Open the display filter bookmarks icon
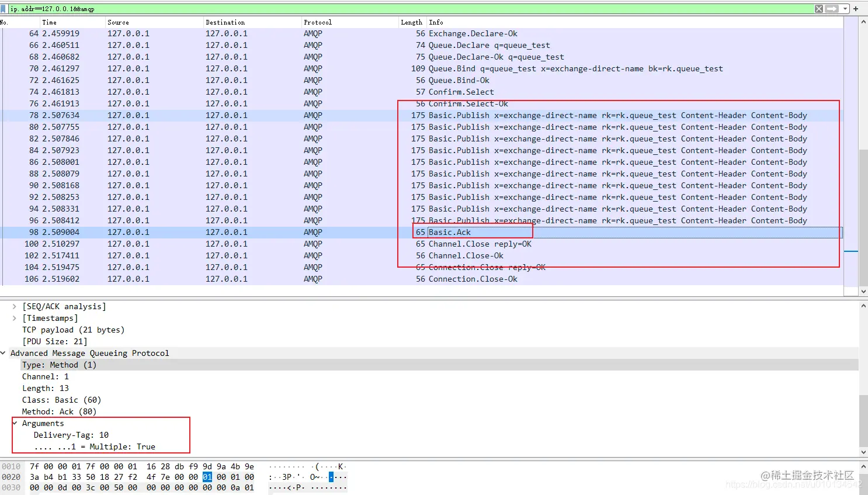The width and height of the screenshot is (868, 495). click(4, 9)
